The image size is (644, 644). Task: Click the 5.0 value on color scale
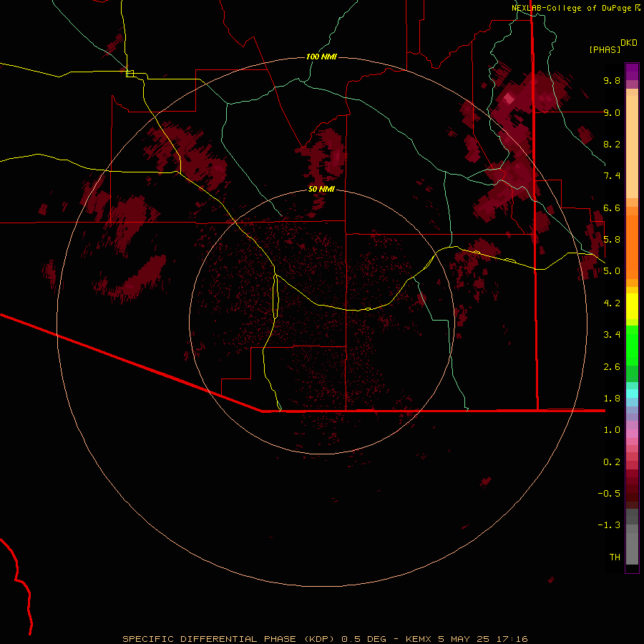pos(612,271)
